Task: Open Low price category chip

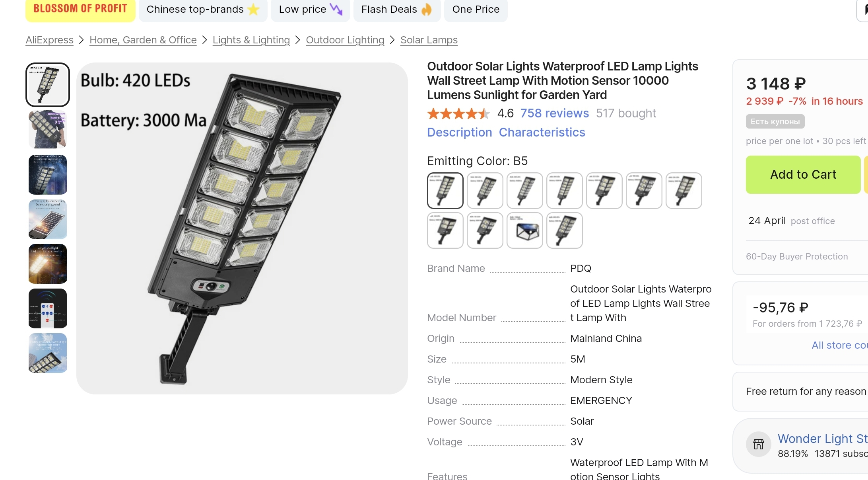Action: coord(310,9)
